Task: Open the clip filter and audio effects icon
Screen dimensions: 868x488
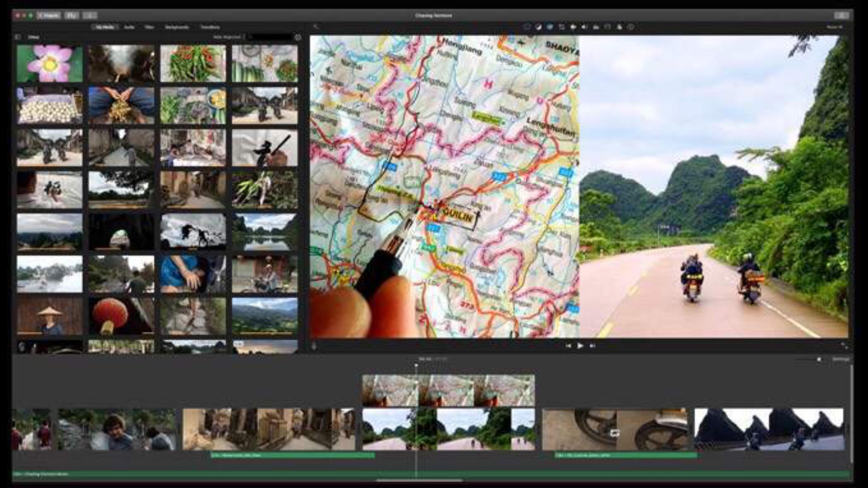Action: [x=619, y=27]
